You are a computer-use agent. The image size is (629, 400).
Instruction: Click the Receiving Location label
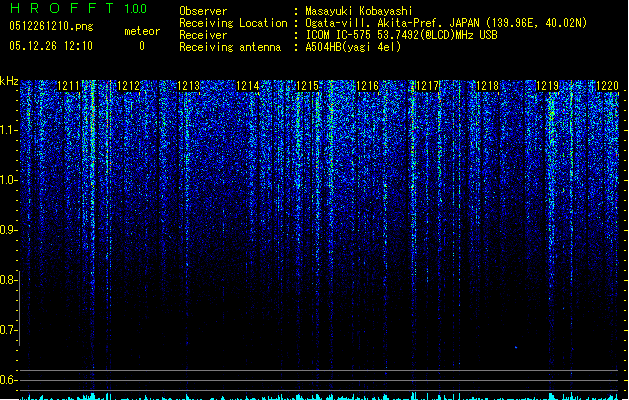233,23
